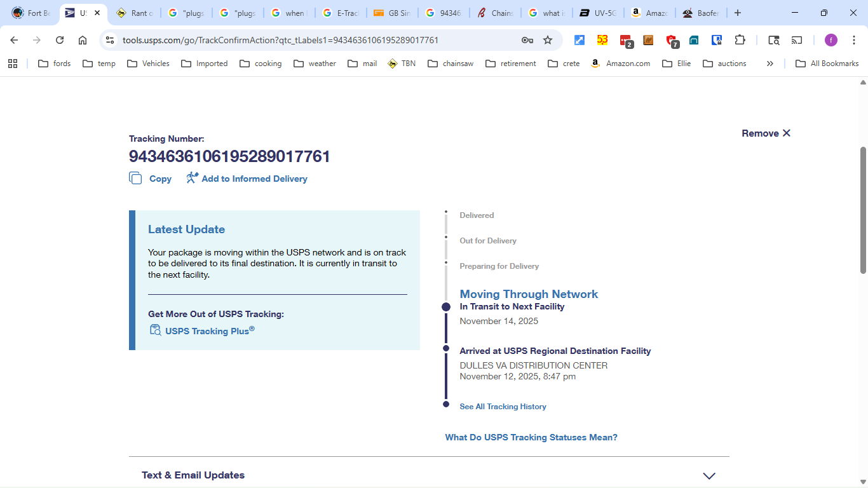The width and height of the screenshot is (868, 488).
Task: Reload the page
Action: pos(60,40)
